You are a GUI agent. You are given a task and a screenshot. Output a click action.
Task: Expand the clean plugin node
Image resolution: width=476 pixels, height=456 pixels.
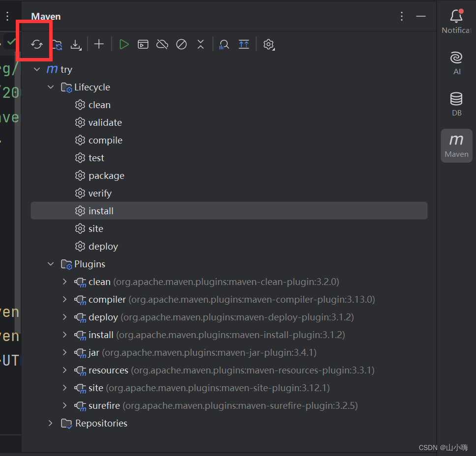click(64, 282)
